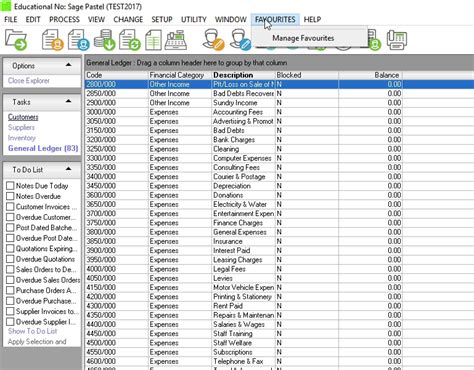This screenshot has width=474, height=370.
Task: Enable the Customer Invoices checkbox
Action: pyautogui.click(x=10, y=207)
